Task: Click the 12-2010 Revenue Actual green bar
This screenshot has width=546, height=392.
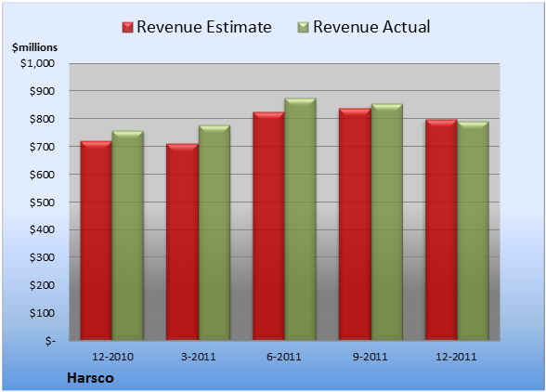Action: [127, 235]
